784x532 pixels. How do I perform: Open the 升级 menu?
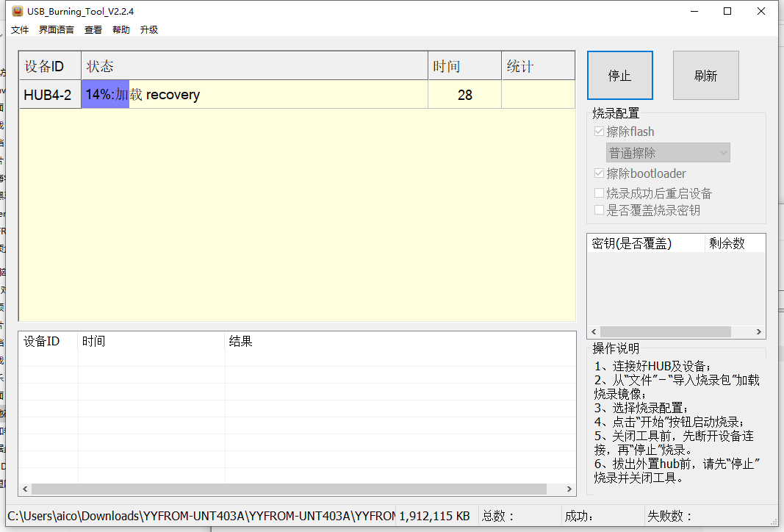pyautogui.click(x=149, y=30)
